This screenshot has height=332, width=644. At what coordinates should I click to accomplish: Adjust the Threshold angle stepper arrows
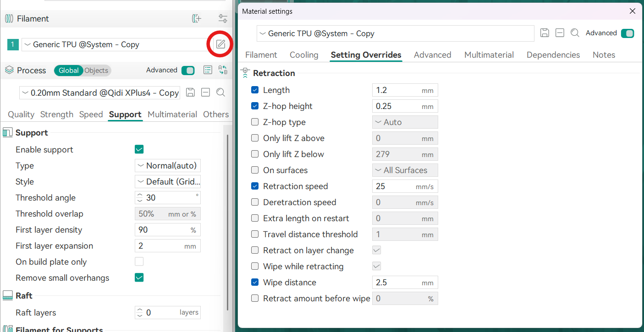point(140,198)
